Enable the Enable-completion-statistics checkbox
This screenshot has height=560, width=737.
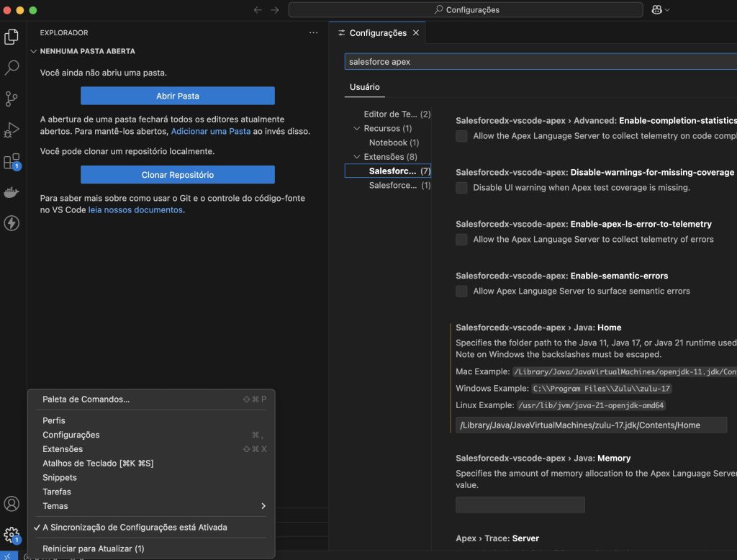coord(461,136)
